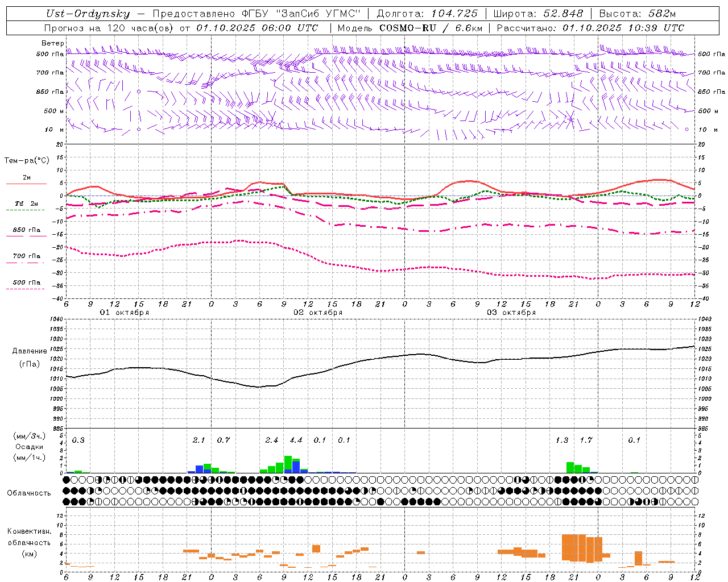Click the "02 октября" date label

pyautogui.click(x=318, y=313)
